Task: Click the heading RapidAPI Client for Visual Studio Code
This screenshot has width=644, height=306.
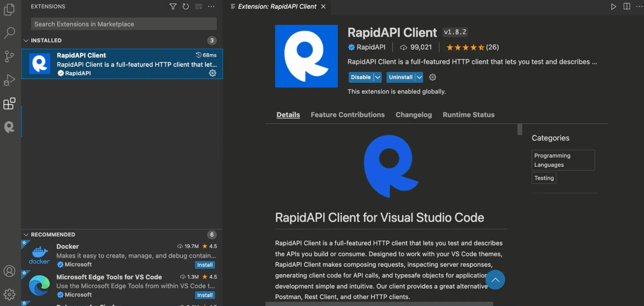Action: pyautogui.click(x=379, y=218)
